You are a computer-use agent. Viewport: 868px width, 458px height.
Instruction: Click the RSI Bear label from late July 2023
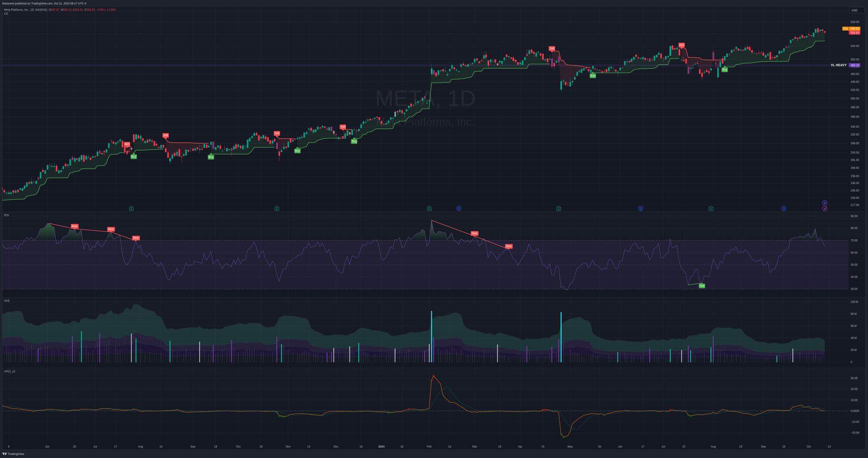point(136,238)
